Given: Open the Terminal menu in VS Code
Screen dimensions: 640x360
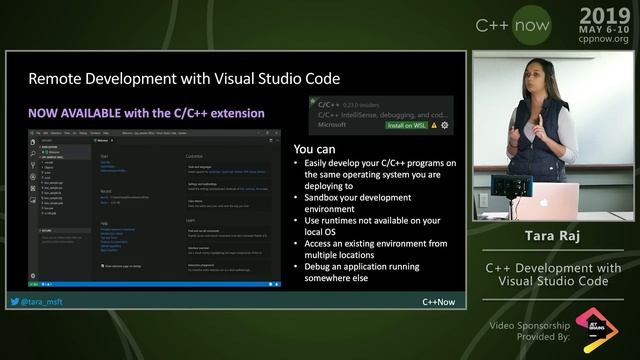Looking at the screenshot, I should click(95, 133).
